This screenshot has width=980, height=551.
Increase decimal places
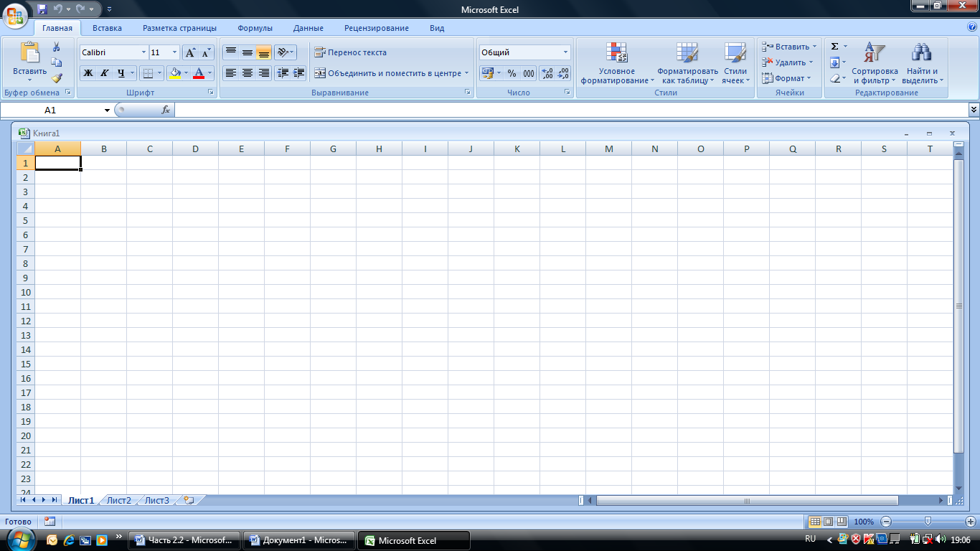[x=547, y=73]
